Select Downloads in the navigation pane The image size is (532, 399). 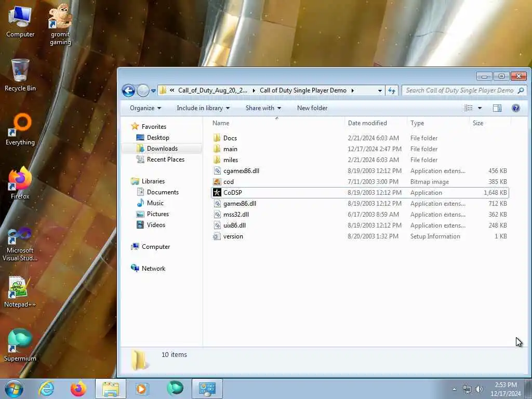point(162,148)
